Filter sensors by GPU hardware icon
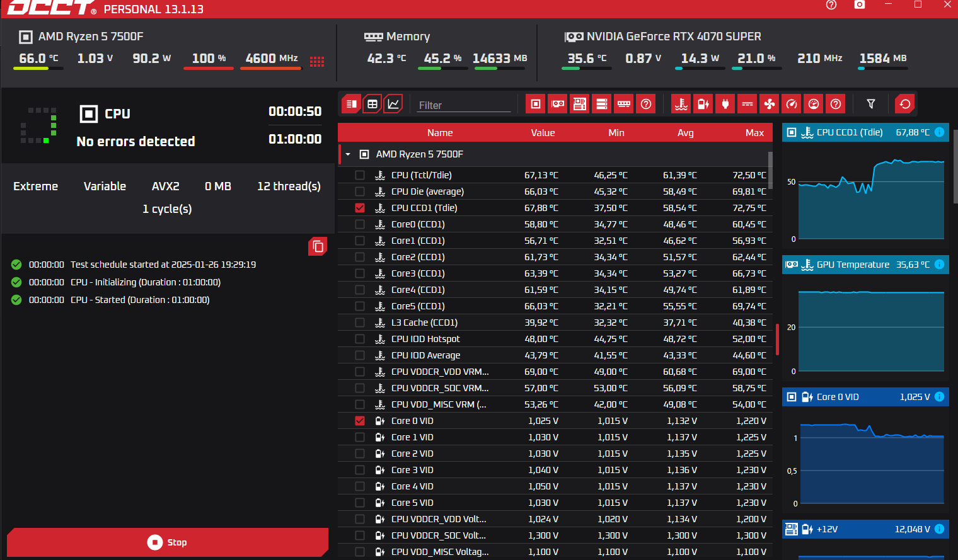 558,104
